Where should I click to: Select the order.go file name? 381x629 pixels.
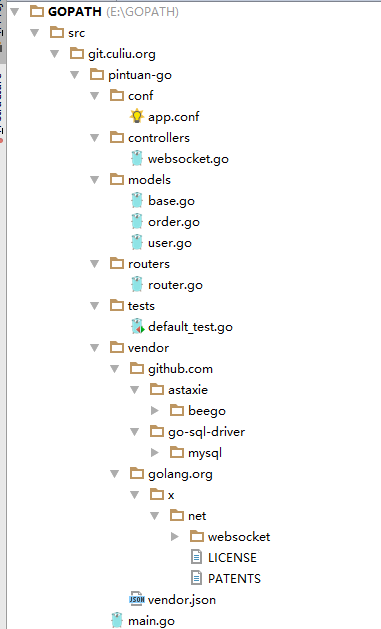click(174, 222)
